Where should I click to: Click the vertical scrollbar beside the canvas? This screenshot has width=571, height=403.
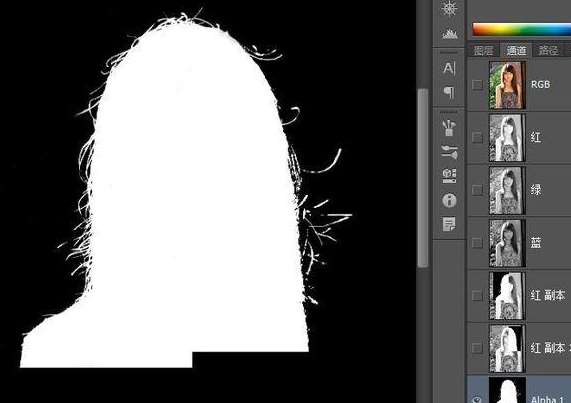pyautogui.click(x=423, y=178)
